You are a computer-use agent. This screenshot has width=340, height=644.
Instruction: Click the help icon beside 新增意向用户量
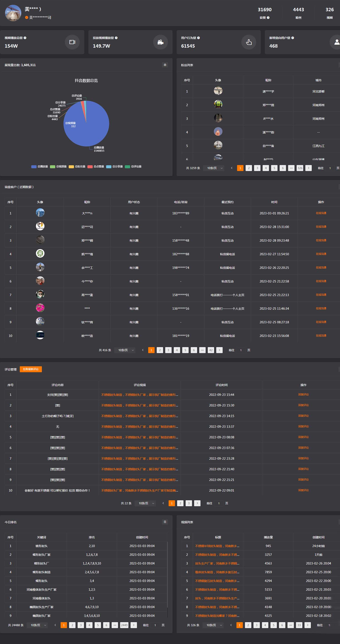pyautogui.click(x=293, y=38)
